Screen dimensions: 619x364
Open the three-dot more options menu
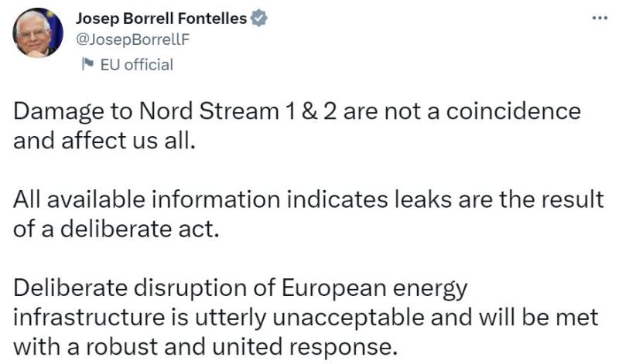[600, 18]
